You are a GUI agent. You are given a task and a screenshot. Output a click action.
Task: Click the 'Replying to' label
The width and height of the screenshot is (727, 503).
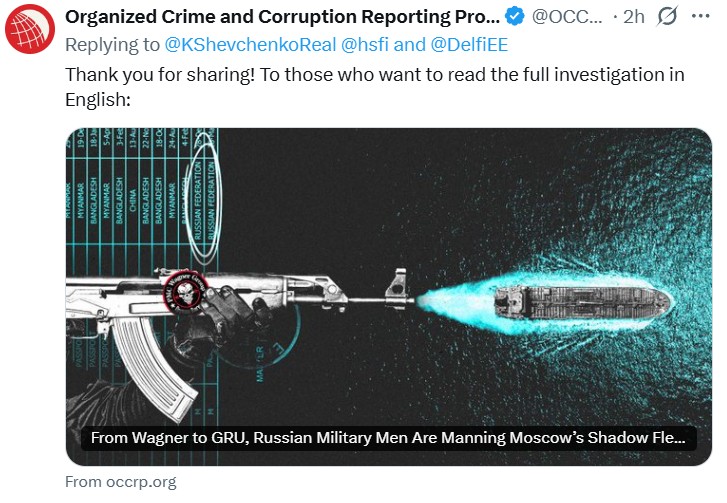point(112,45)
